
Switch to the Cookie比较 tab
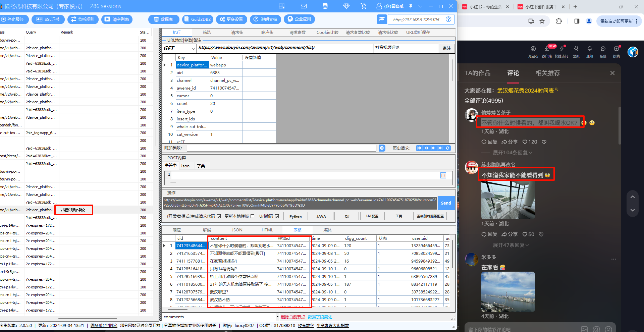328,33
